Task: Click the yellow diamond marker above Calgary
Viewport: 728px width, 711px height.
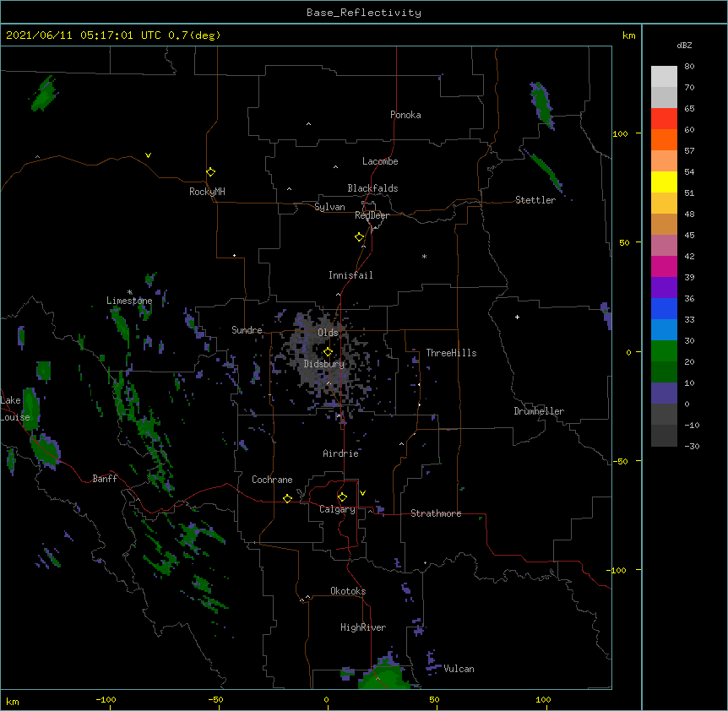Action: [342, 497]
